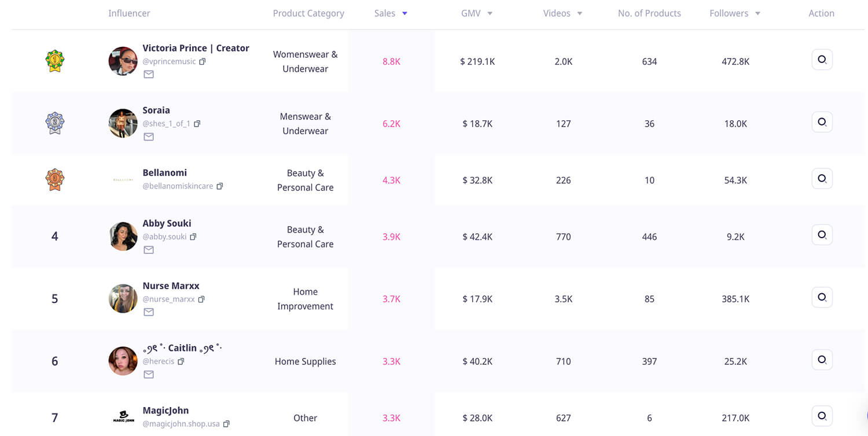Sort by the Videos column arrow
This screenshot has width=868, height=436.
click(579, 13)
